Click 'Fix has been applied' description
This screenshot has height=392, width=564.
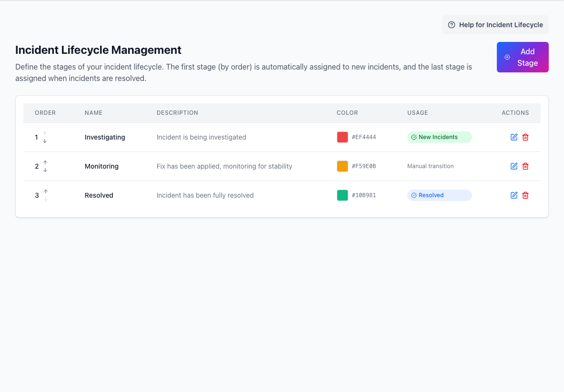224,166
